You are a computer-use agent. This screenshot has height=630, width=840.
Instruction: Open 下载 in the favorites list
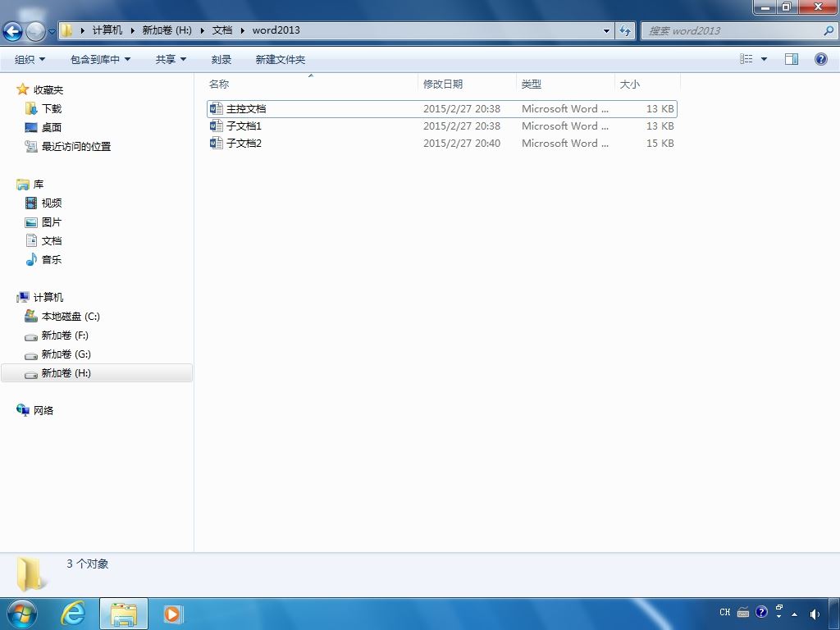[52, 109]
